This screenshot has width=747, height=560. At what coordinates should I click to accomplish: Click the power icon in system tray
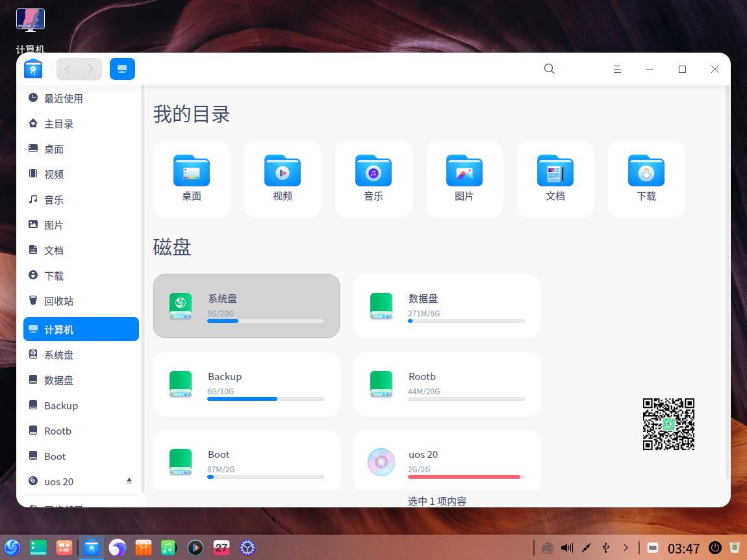point(715,548)
